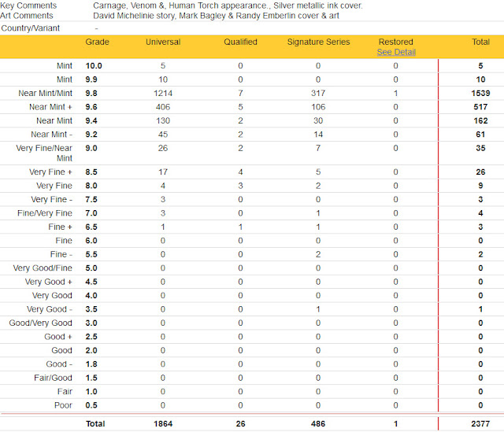Click Signature Series count 106
This screenshot has width=504, height=432.
pos(318,107)
